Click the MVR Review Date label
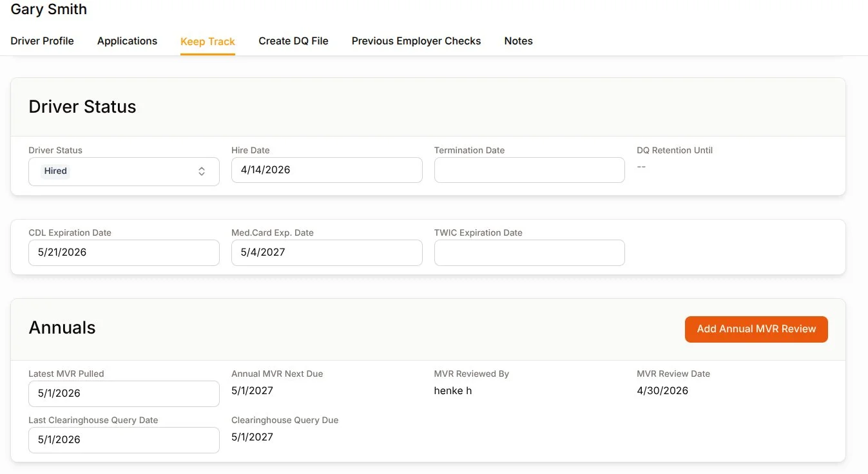This screenshot has width=868, height=474. (x=673, y=374)
